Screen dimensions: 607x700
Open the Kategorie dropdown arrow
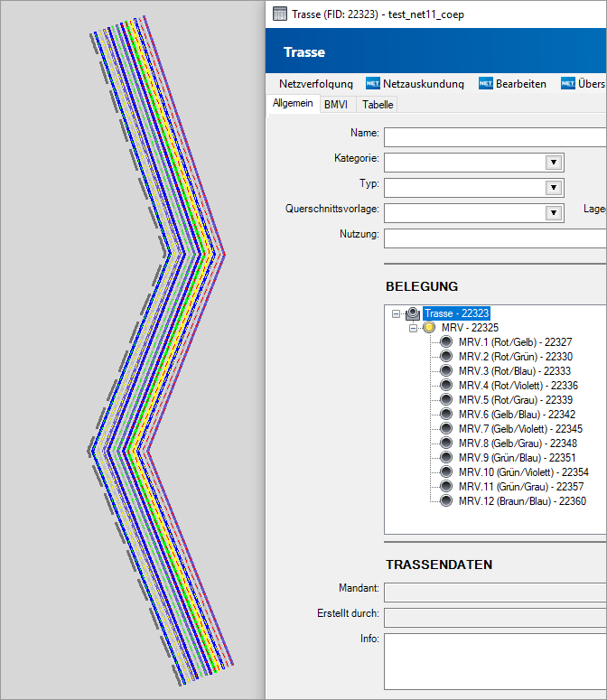(x=554, y=163)
